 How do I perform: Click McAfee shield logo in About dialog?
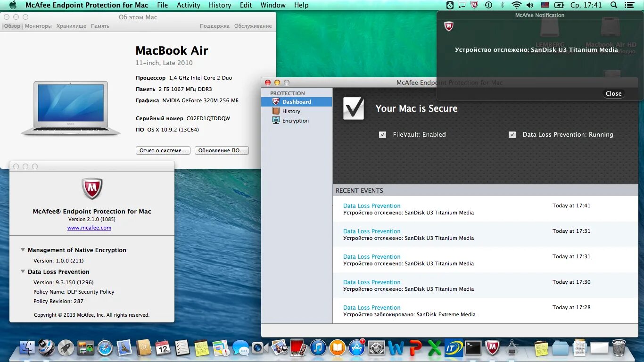coord(92,189)
